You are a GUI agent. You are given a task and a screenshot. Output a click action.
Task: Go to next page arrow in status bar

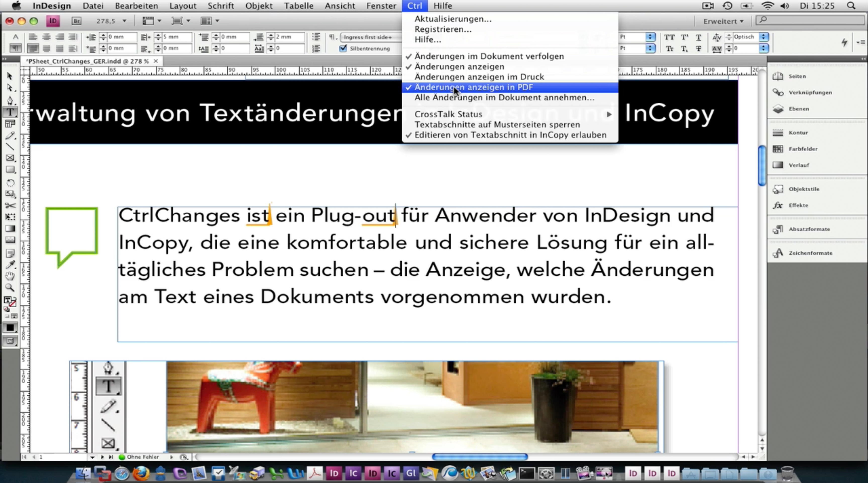(102, 457)
